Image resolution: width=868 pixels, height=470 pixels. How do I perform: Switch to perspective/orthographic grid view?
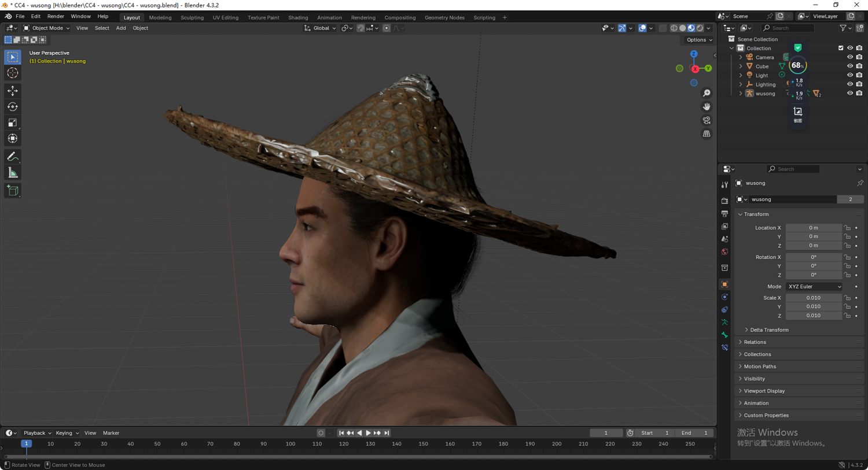point(707,134)
